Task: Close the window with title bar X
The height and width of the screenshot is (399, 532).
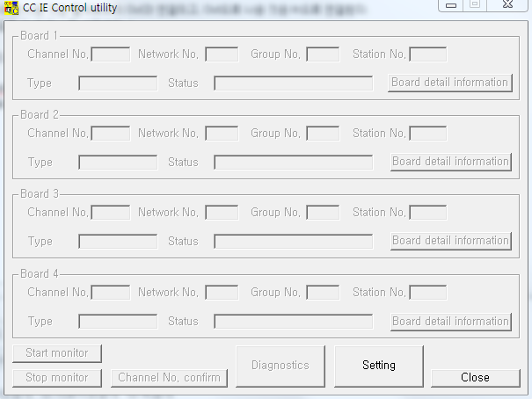Action: [x=508, y=5]
